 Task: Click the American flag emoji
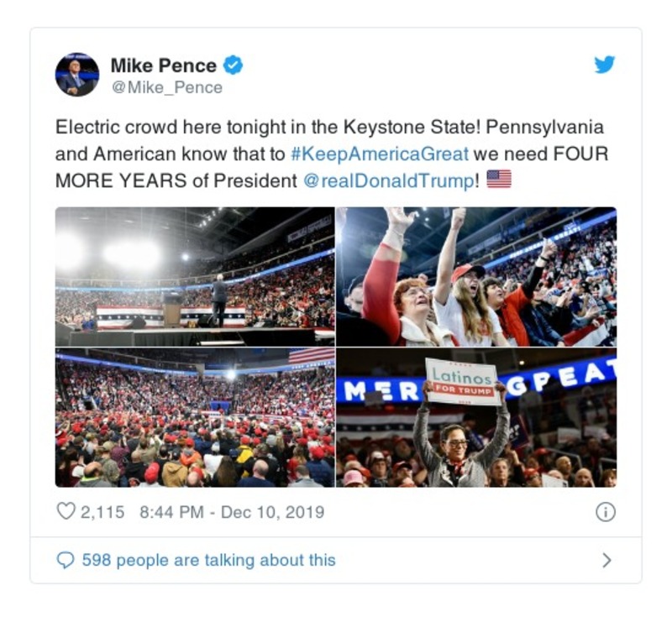click(499, 180)
